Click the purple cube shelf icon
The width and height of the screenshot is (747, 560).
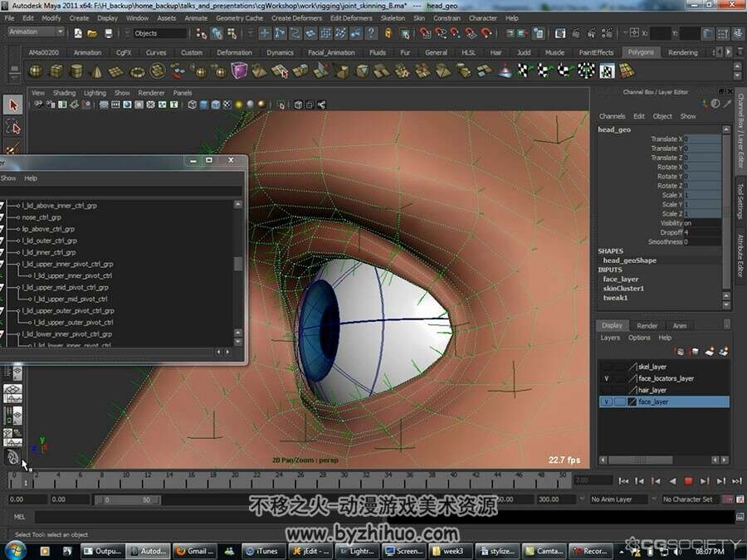point(239,71)
